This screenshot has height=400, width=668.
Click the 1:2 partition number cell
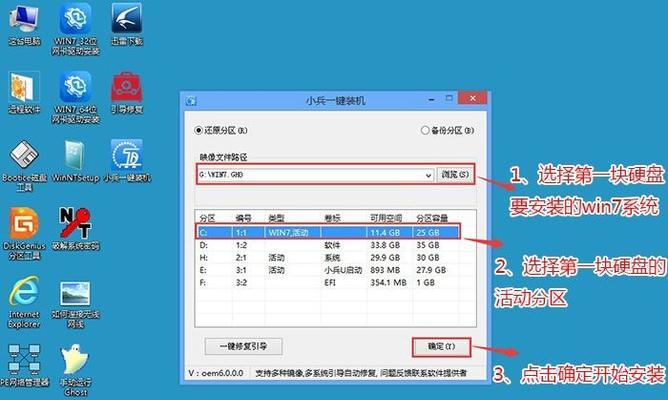click(x=242, y=245)
